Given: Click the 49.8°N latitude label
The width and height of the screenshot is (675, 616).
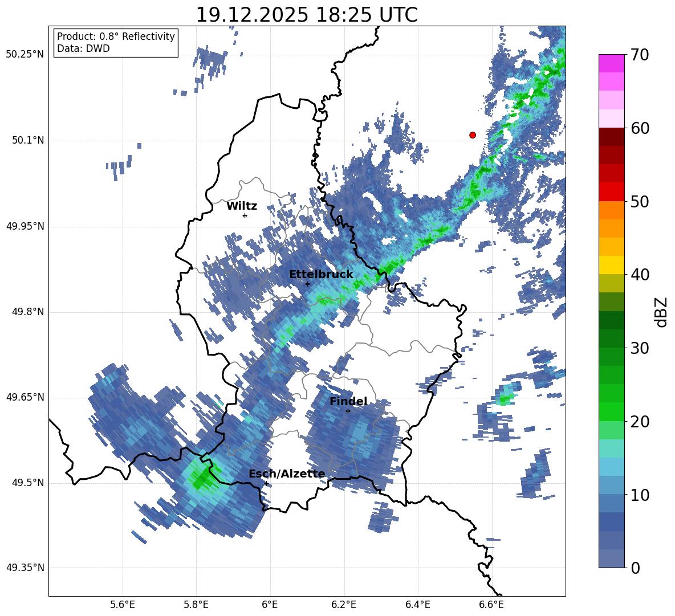Looking at the screenshot, I should (x=28, y=312).
